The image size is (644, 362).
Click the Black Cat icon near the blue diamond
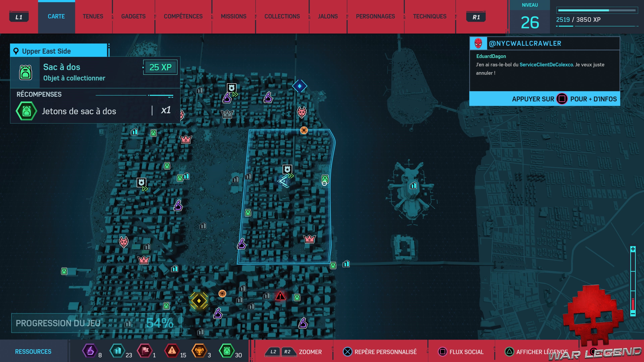302,112
